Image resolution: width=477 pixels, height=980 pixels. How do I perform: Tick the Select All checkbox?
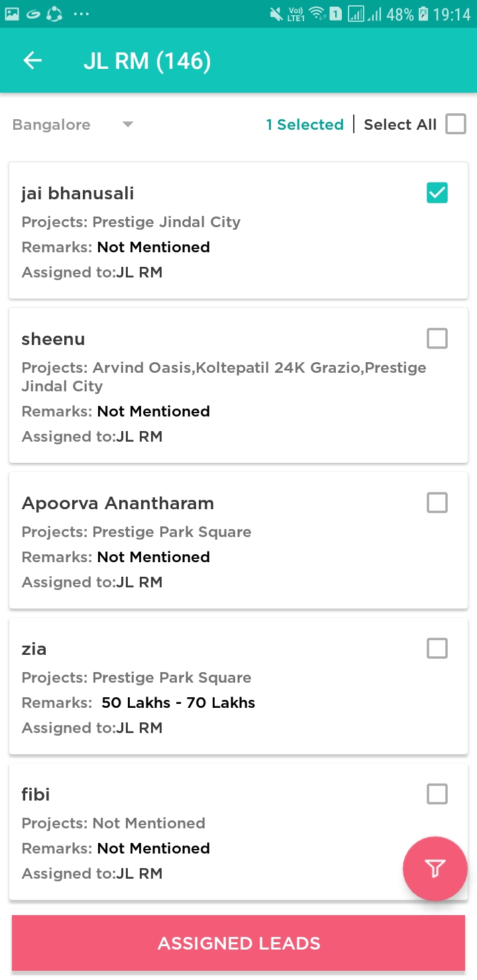(456, 124)
